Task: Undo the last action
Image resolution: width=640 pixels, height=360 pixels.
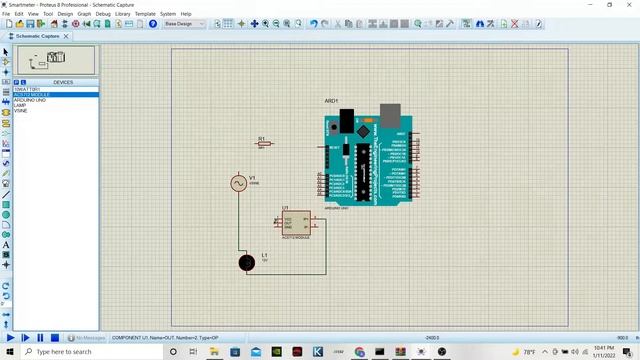Action: [313, 24]
